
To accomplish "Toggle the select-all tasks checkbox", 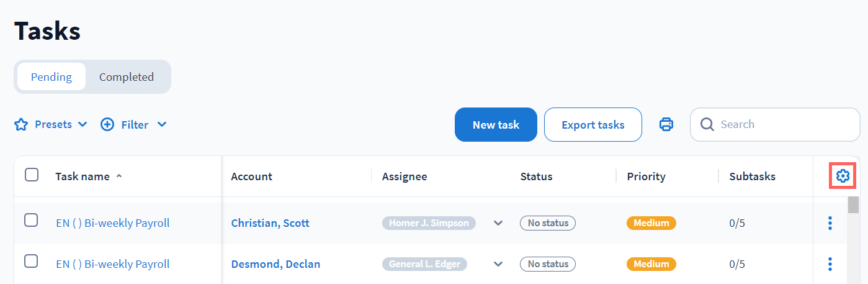I will [x=32, y=175].
